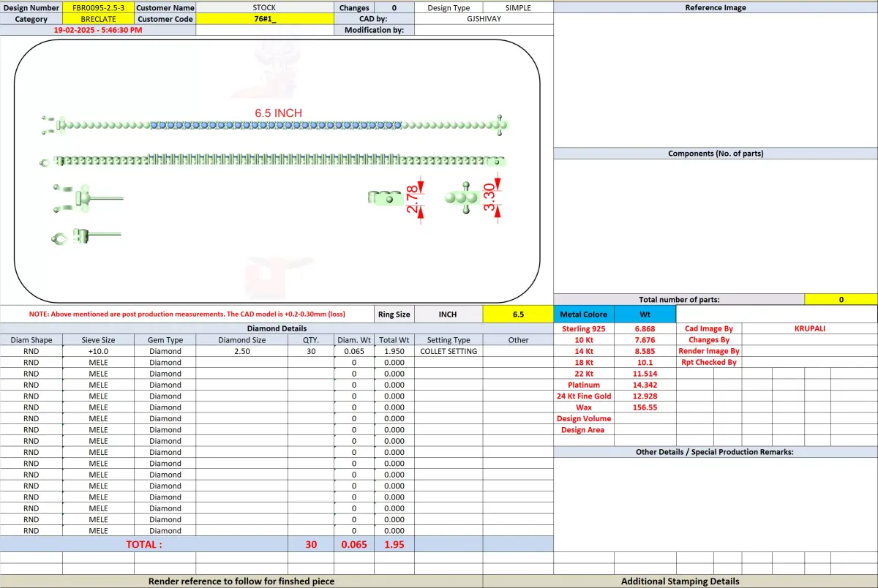The image size is (878, 588).
Task: Select the 1.950 total weight cell
Action: [394, 351]
